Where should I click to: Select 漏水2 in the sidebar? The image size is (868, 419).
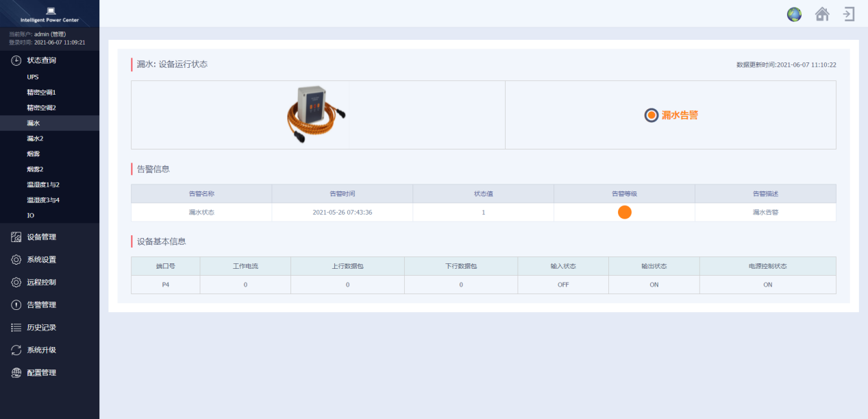click(x=35, y=139)
